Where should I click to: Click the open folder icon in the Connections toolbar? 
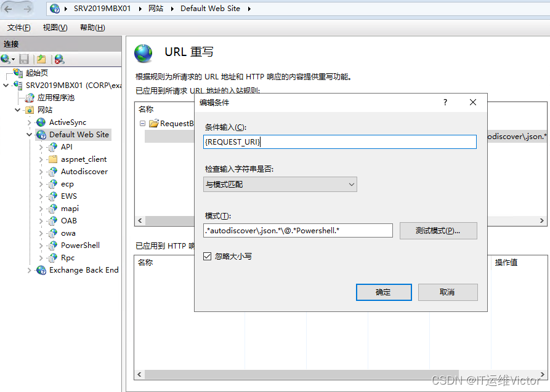[41, 59]
